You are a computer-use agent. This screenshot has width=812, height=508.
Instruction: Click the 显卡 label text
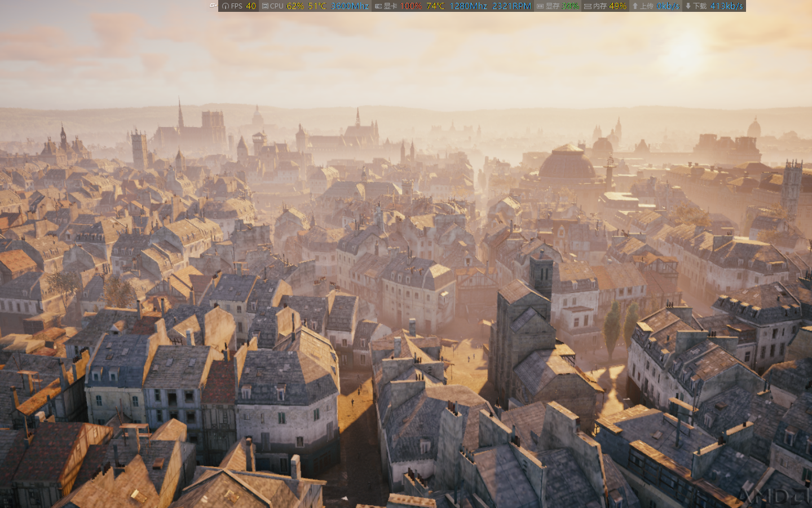390,6
